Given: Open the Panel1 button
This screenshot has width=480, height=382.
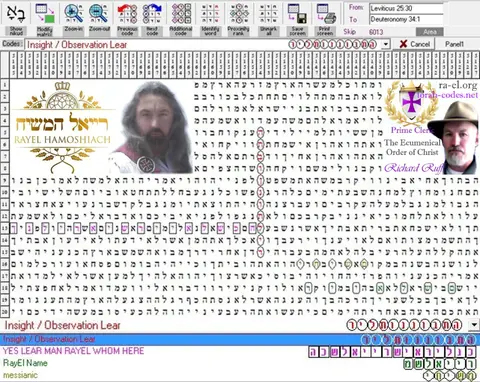Looking at the screenshot, I should [x=455, y=44].
